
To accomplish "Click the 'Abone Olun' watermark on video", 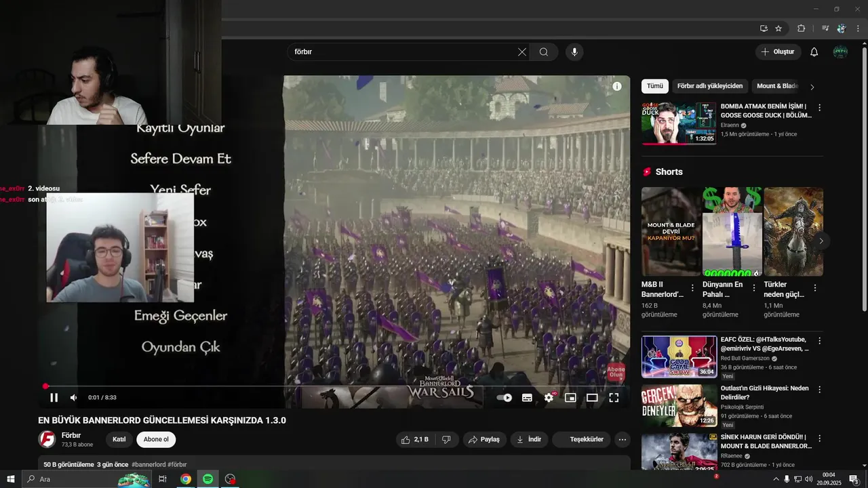I will (616, 371).
